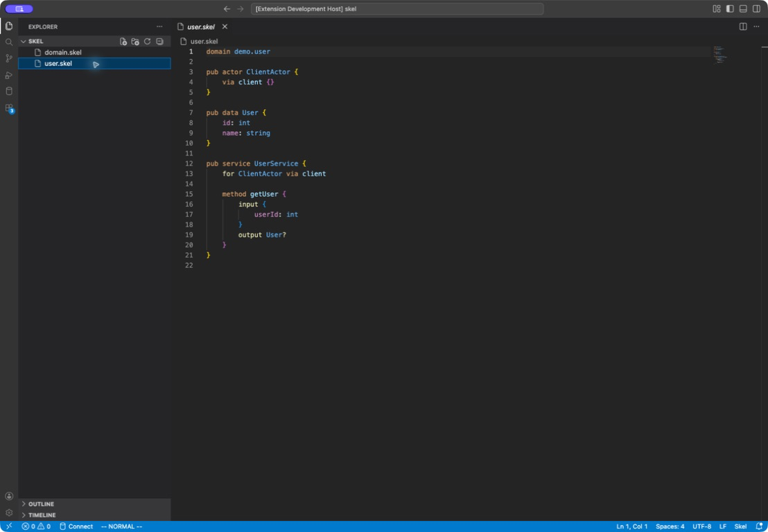Click 'output User?' on line 19
Screen dimensions: 768x532
[262, 235]
